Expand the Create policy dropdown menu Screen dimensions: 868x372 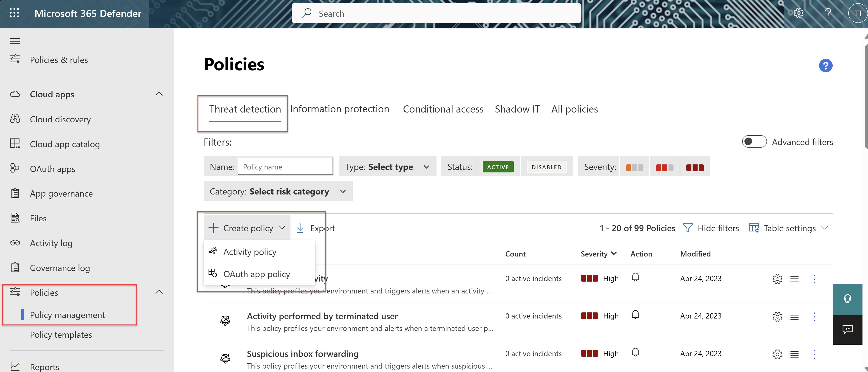[246, 228]
